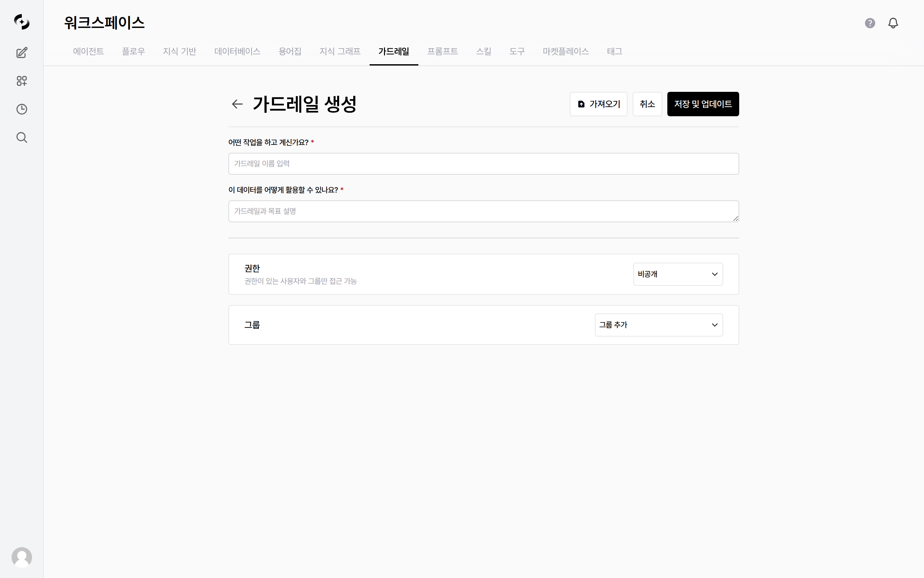Go back with the left arrow icon
Image resolution: width=924 pixels, height=578 pixels.
click(237, 104)
